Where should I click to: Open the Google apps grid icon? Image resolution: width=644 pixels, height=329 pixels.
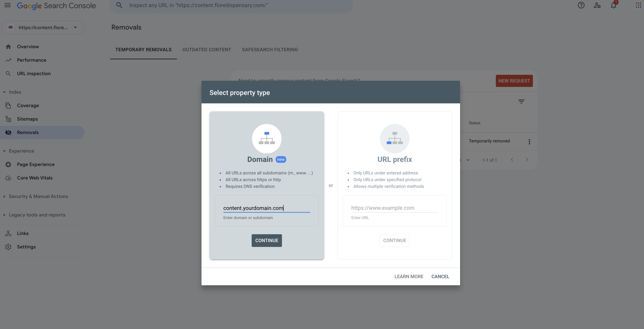click(638, 5)
